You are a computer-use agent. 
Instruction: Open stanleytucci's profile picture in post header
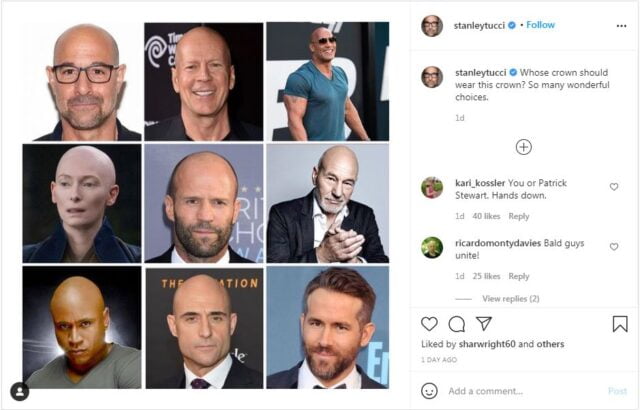432,25
